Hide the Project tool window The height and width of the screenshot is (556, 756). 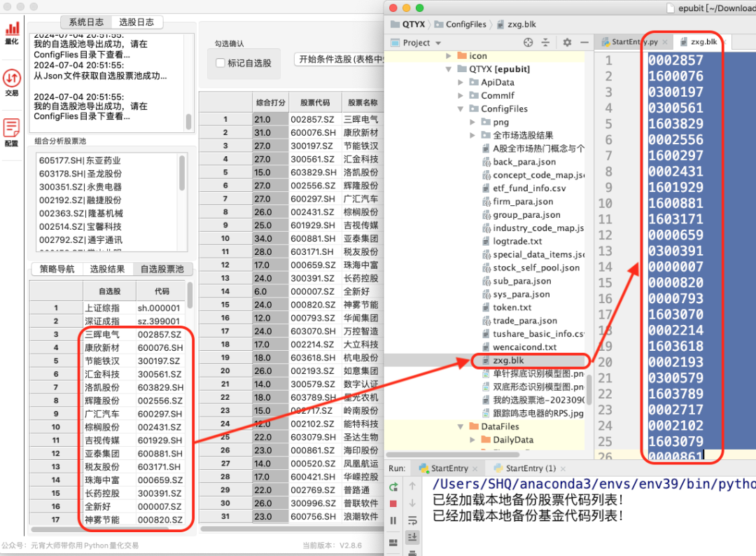584,43
